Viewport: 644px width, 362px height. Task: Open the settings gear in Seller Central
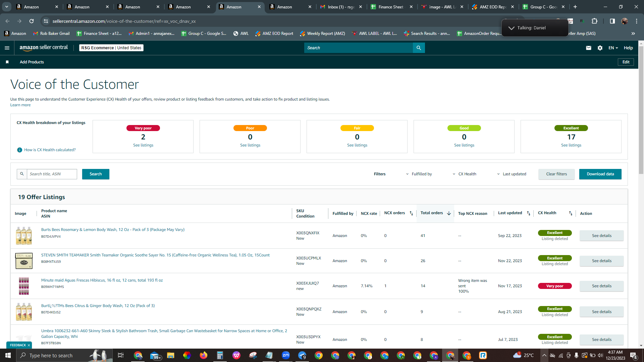pos(600,48)
